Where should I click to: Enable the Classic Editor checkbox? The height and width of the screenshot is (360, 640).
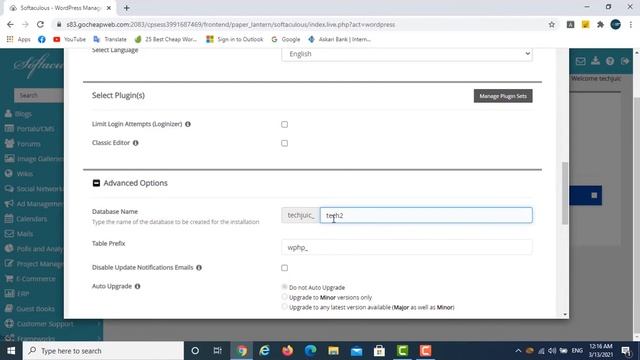(284, 143)
